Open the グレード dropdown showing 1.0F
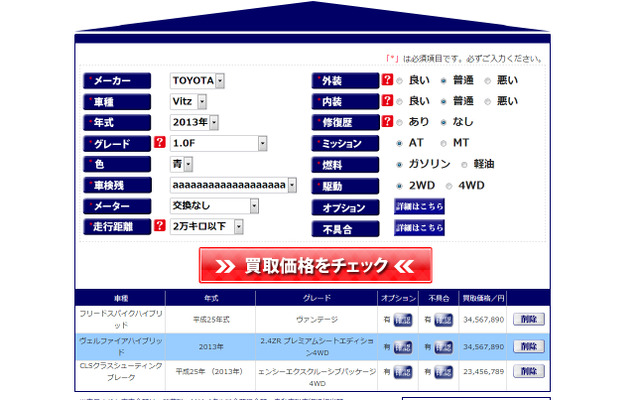Image resolution: width=640 pixels, height=400 pixels. tap(219, 143)
